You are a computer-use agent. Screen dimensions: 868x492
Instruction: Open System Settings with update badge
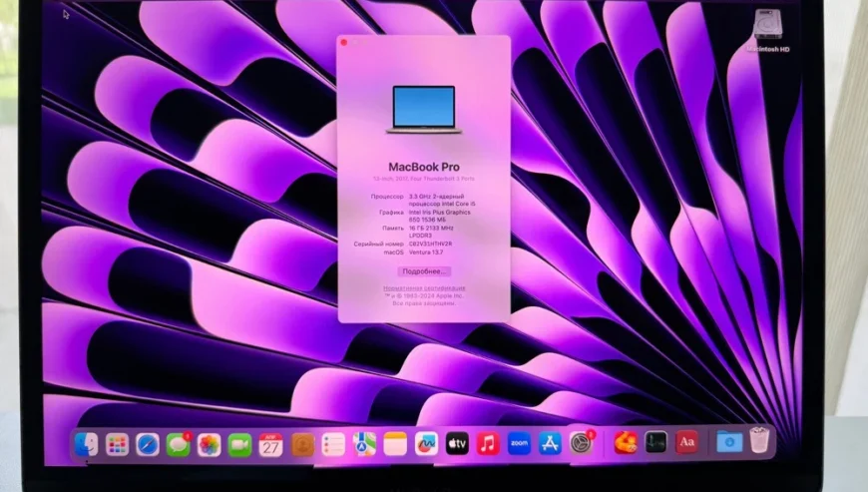coord(581,443)
